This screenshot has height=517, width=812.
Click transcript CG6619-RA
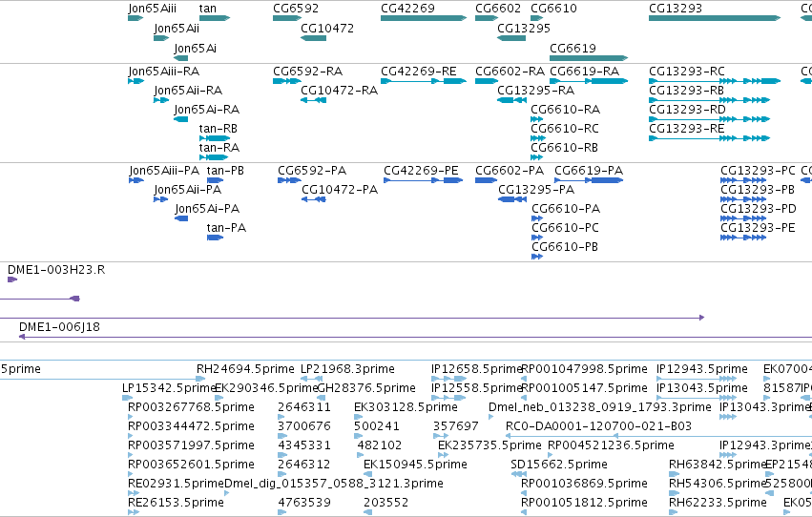click(589, 81)
